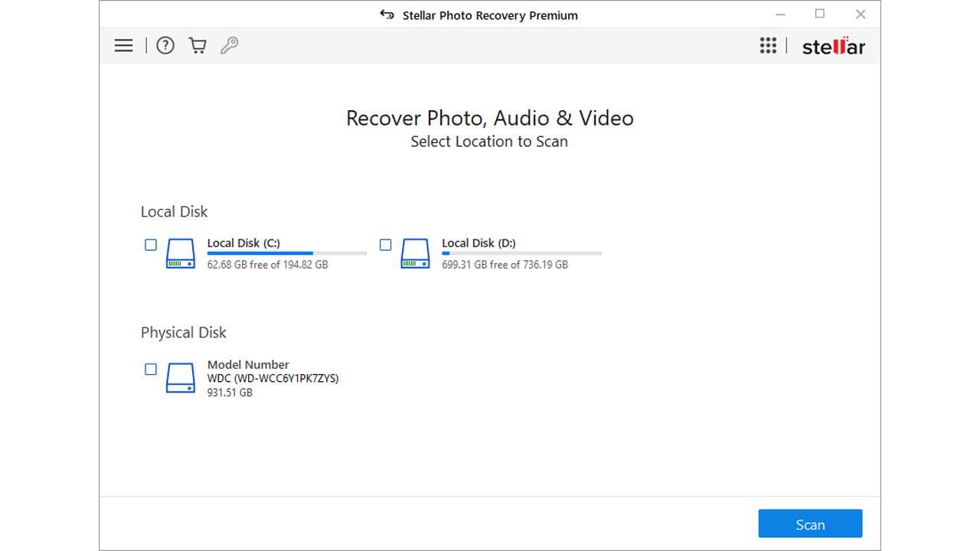Select the WDC (WD-WCC6Y1PK7ZYS) model text
Viewport: 980px width, 551px height.
(x=273, y=379)
